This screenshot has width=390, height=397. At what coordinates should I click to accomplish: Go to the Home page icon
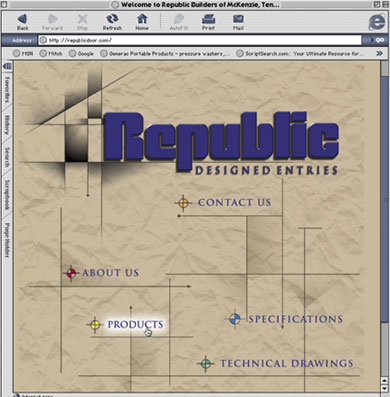tap(142, 19)
